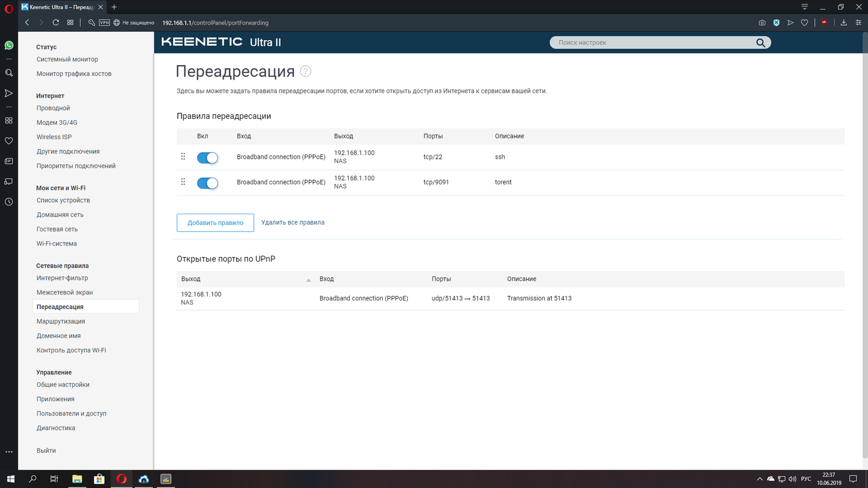This screenshot has height=488, width=868.
Task: Select the Keenetic Ultra II browser tab
Action: pyautogui.click(x=61, y=7)
